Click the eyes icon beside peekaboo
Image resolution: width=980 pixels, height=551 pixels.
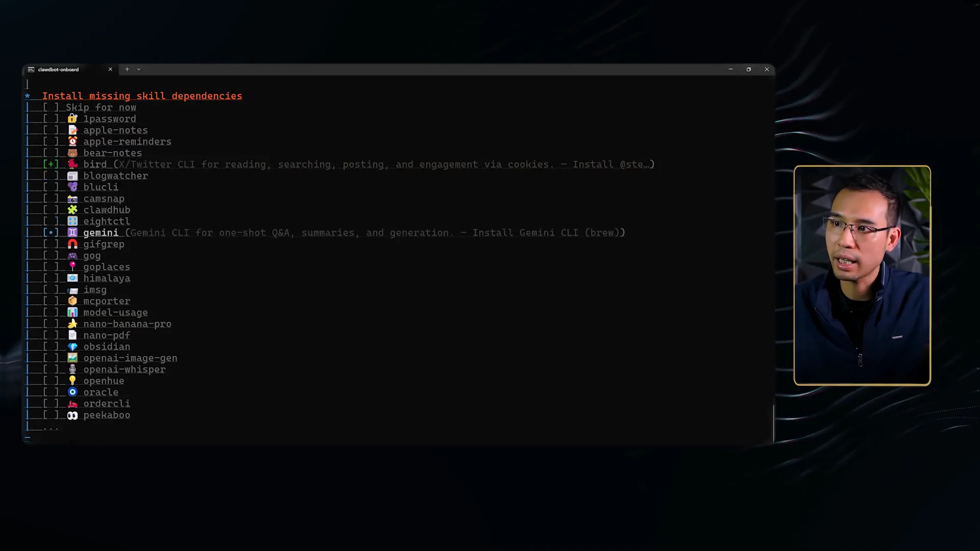pyautogui.click(x=72, y=415)
